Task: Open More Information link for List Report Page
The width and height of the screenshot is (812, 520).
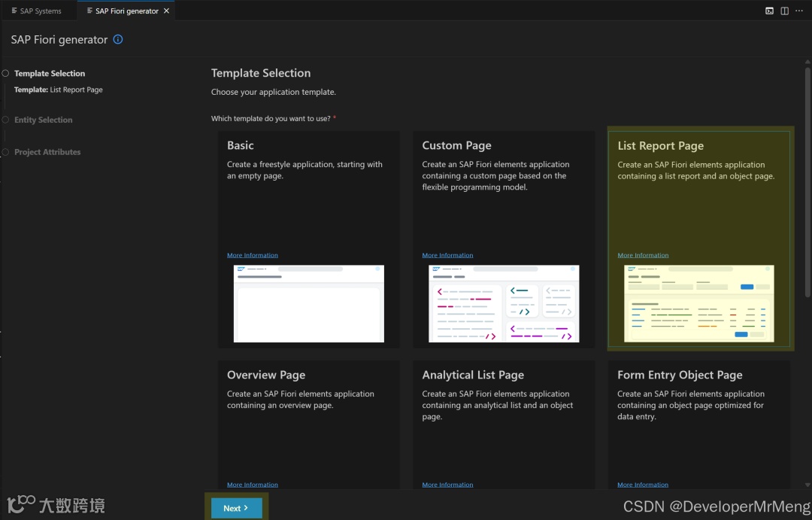Action: [x=643, y=255]
